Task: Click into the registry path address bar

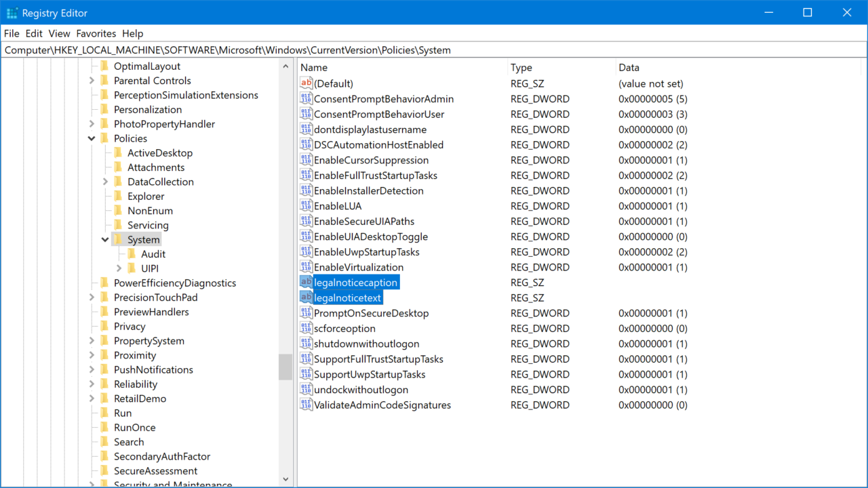Action: click(x=434, y=50)
